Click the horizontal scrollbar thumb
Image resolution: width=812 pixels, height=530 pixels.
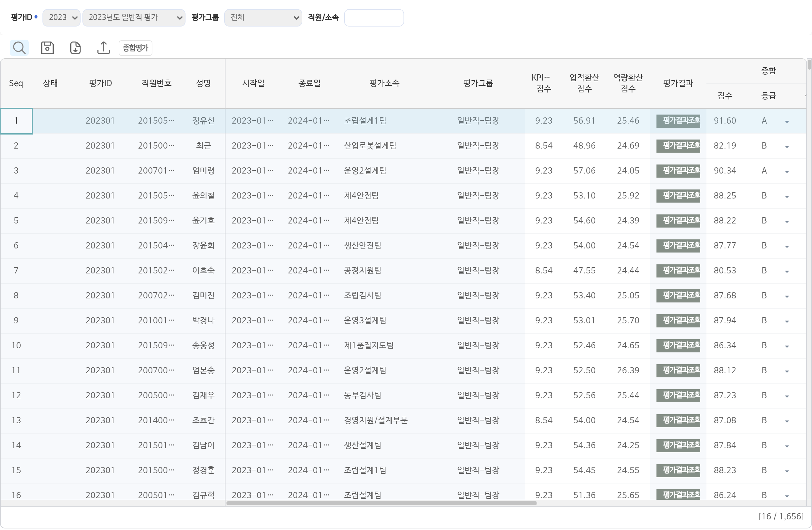(x=381, y=503)
